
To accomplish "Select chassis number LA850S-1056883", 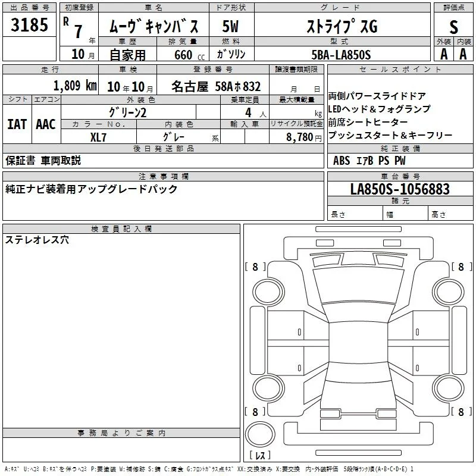I will tap(400, 189).
